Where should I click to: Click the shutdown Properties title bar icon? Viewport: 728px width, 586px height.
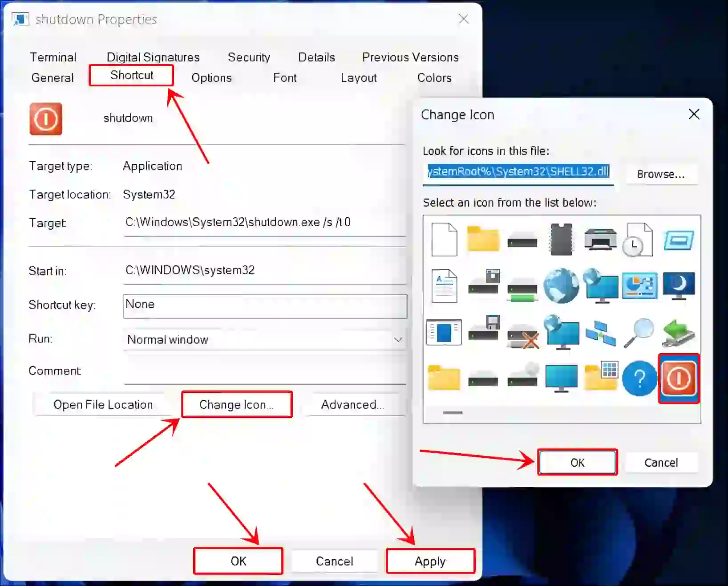(20, 19)
